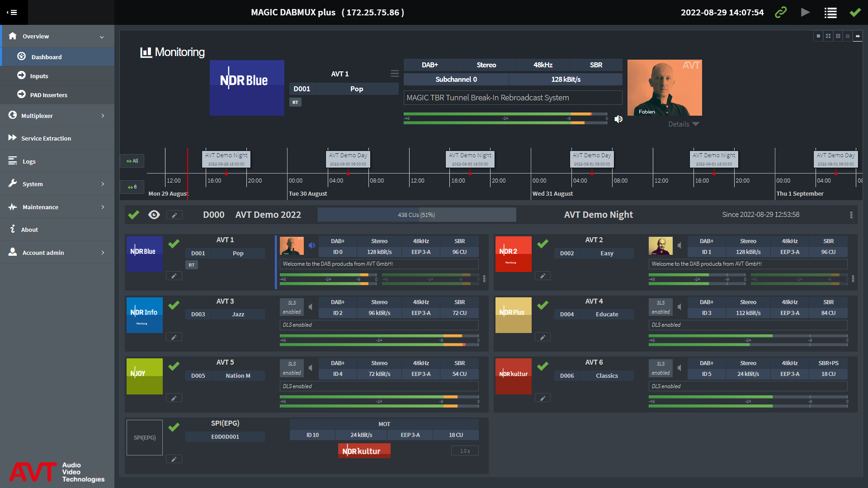Image resolution: width=868 pixels, height=488 pixels.
Task: Click the 438 CUs capacity progress bar
Action: point(416,215)
